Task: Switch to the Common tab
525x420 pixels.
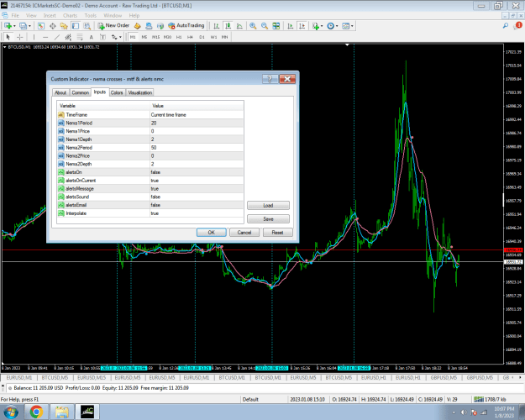Action: click(81, 92)
